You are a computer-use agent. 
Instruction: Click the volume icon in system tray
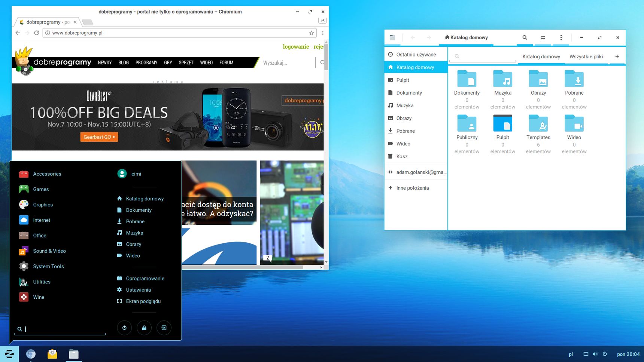(595, 354)
